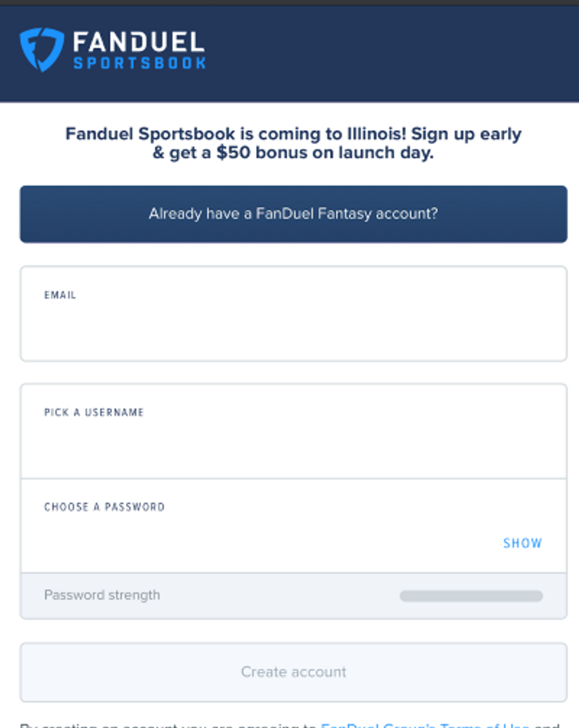Focus the Email input field

point(294,314)
